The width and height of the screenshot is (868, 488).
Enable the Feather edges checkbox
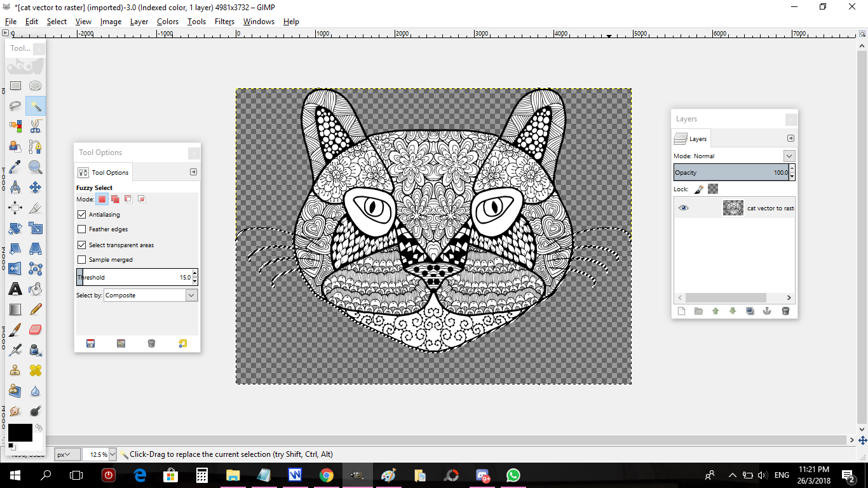81,229
